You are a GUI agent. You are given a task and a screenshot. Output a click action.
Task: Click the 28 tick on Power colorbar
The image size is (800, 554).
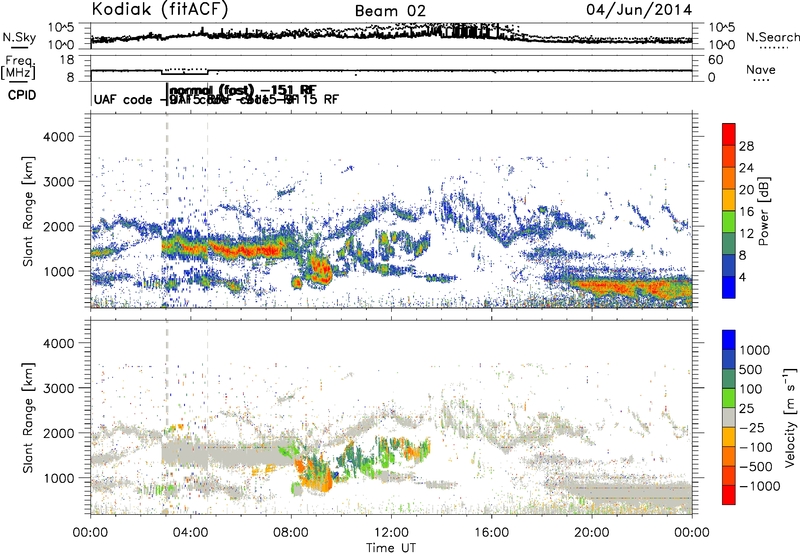(x=746, y=146)
